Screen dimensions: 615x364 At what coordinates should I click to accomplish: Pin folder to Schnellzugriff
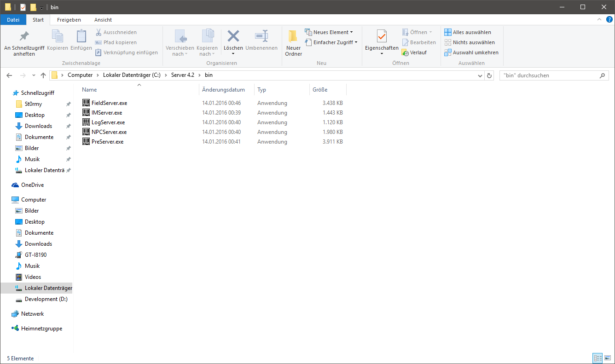pyautogui.click(x=24, y=42)
